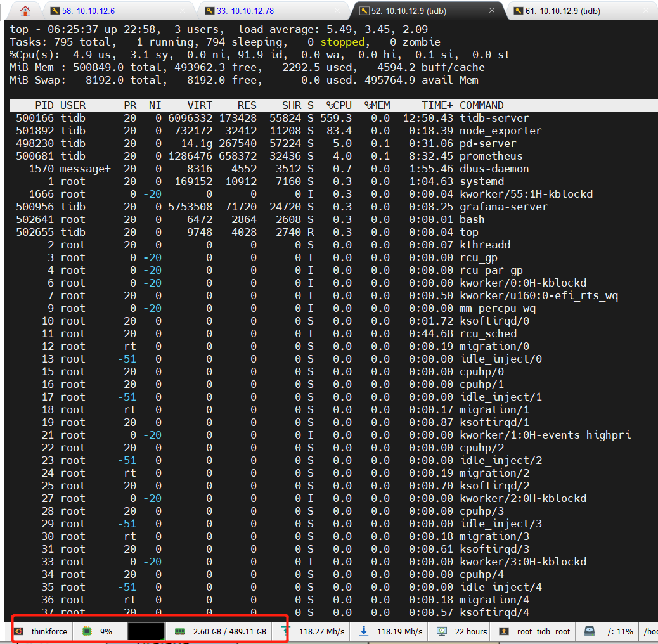This screenshot has height=644, width=658.
Task: Click the grafana-server process name
Action: point(503,207)
